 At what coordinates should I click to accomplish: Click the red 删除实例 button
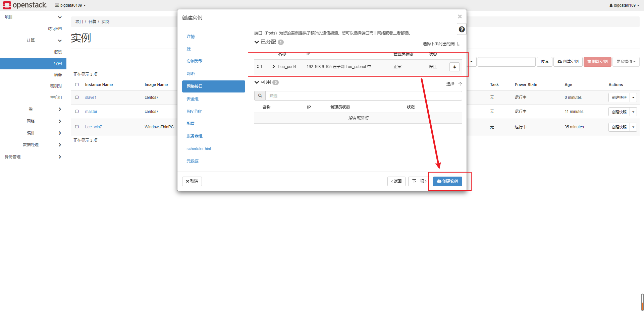[x=597, y=62]
